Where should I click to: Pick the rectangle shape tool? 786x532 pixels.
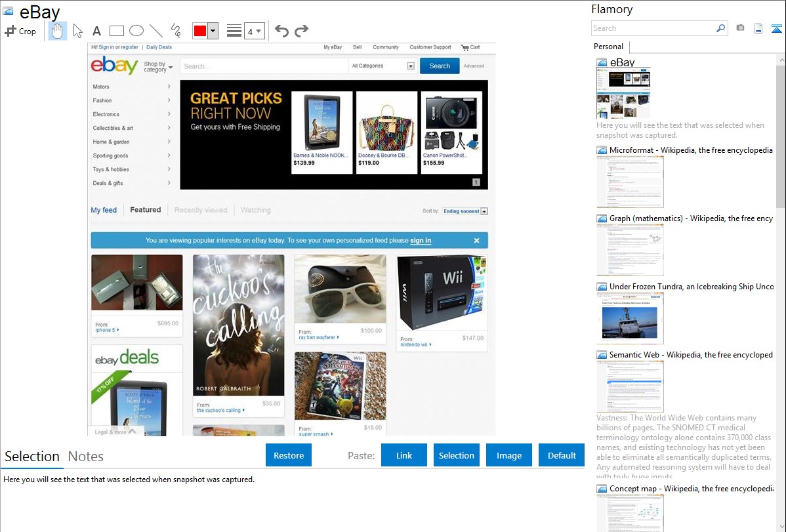117,31
